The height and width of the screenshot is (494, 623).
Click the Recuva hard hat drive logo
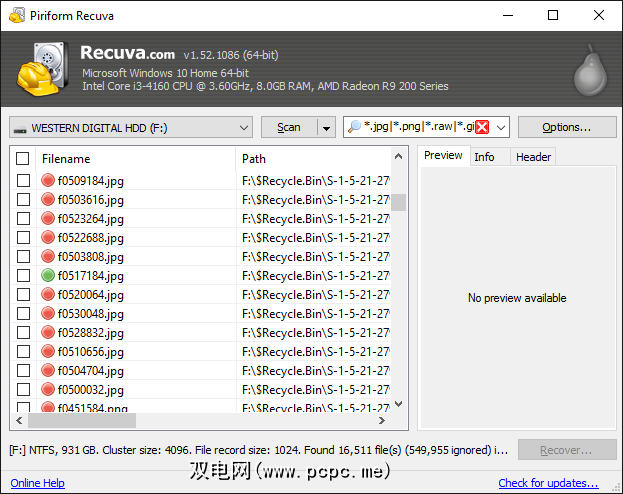tap(42, 69)
